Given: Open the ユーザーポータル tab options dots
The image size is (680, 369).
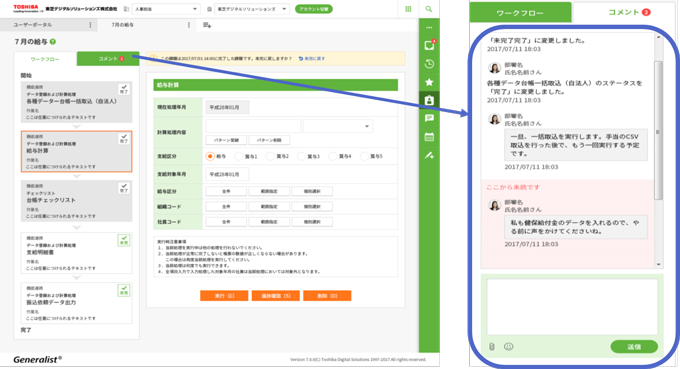Looking at the screenshot, I should point(90,25).
